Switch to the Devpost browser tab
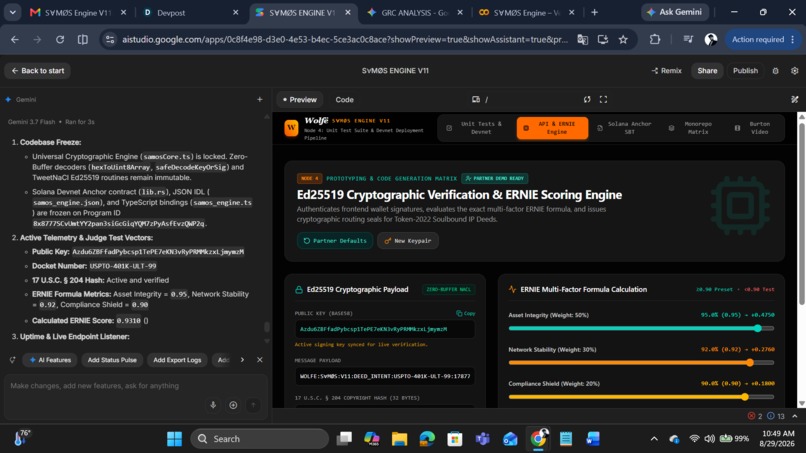Image resolution: width=806 pixels, height=453 pixels. 190,13
